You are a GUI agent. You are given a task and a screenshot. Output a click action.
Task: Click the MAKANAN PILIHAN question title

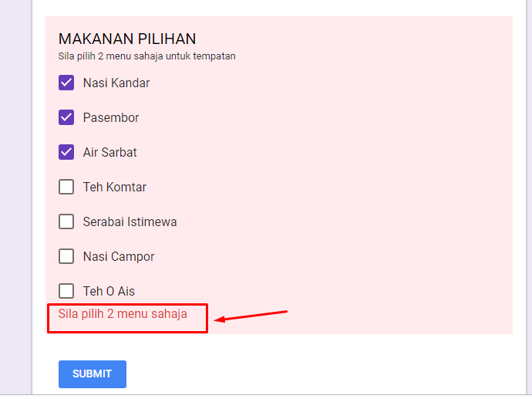tap(127, 39)
